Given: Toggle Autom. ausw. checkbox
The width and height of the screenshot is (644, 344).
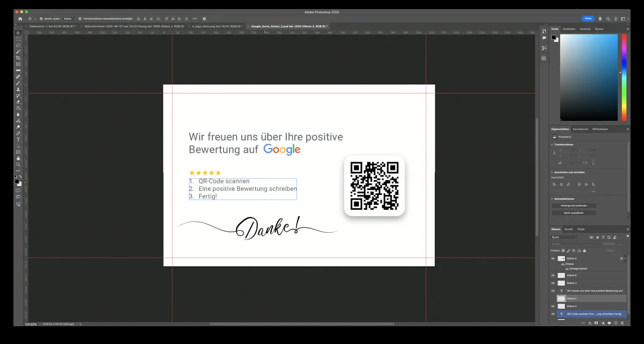Looking at the screenshot, I should (41, 19).
